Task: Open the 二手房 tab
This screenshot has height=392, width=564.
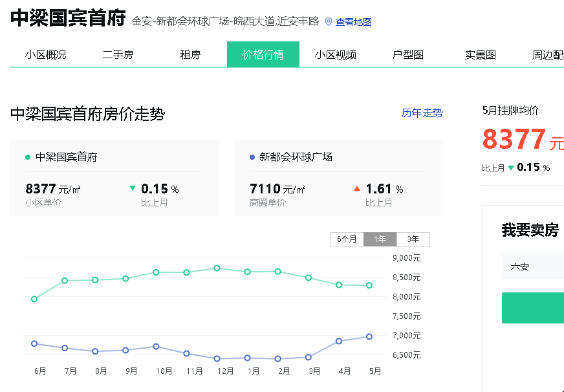Action: coord(118,55)
